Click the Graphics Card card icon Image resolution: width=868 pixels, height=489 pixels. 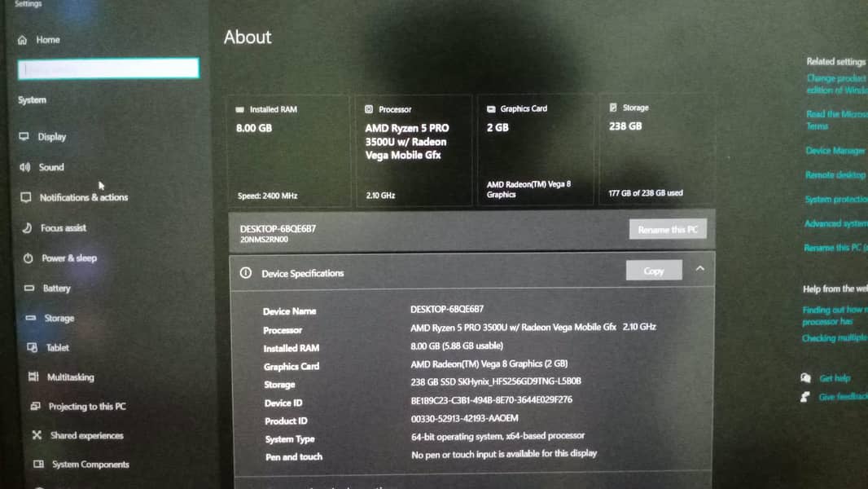click(491, 109)
